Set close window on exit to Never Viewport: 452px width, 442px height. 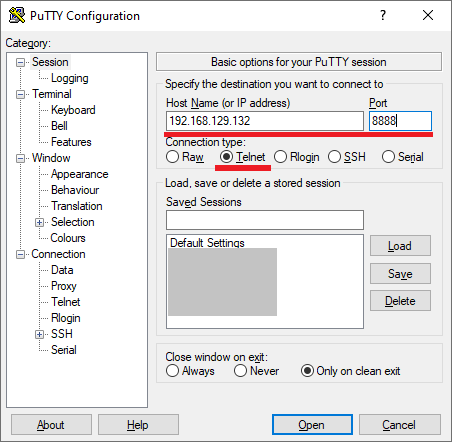[x=240, y=371]
